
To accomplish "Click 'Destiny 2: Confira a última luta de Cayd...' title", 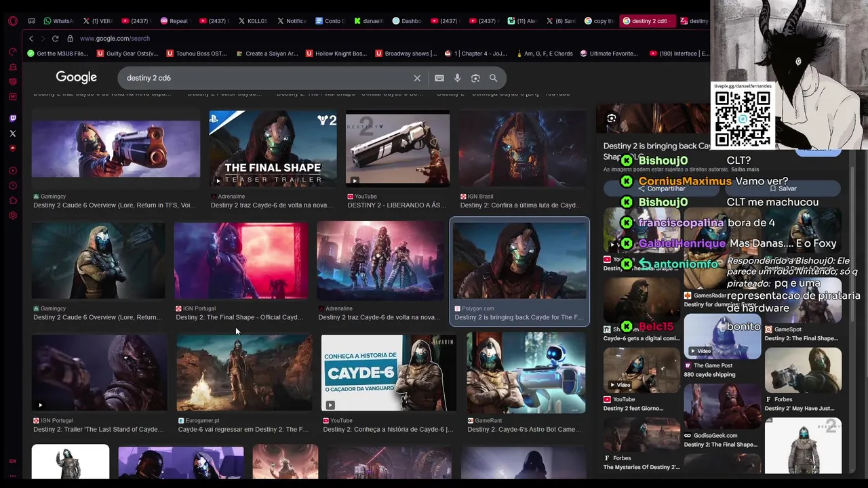I will [x=521, y=205].
